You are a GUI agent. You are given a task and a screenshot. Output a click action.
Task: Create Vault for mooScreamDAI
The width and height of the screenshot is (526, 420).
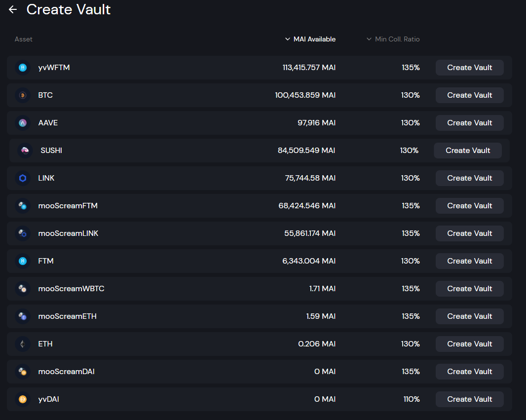coord(469,372)
